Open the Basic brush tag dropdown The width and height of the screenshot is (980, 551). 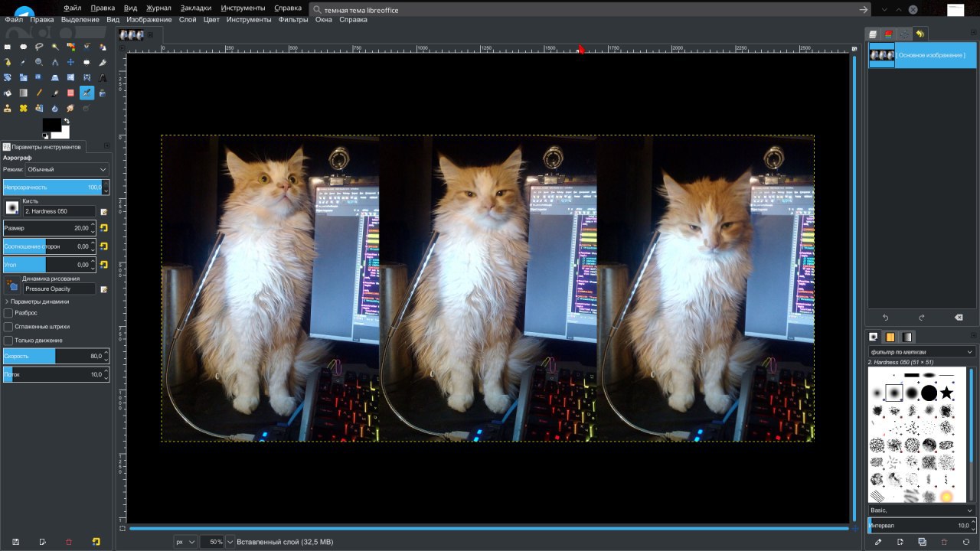(x=921, y=510)
